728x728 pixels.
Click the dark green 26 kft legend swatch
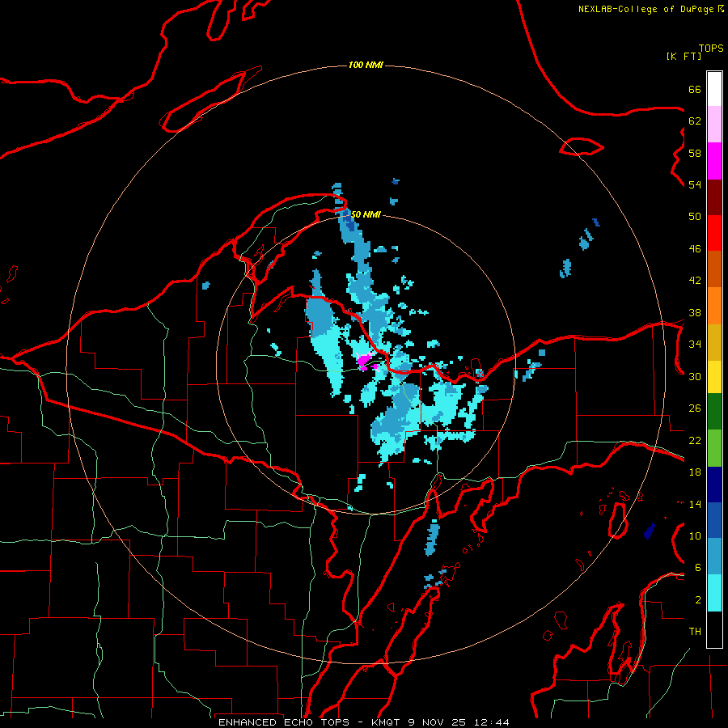714,412
